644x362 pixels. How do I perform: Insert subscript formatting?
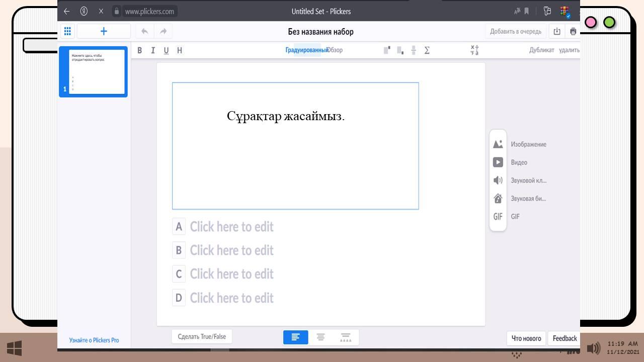click(x=400, y=50)
